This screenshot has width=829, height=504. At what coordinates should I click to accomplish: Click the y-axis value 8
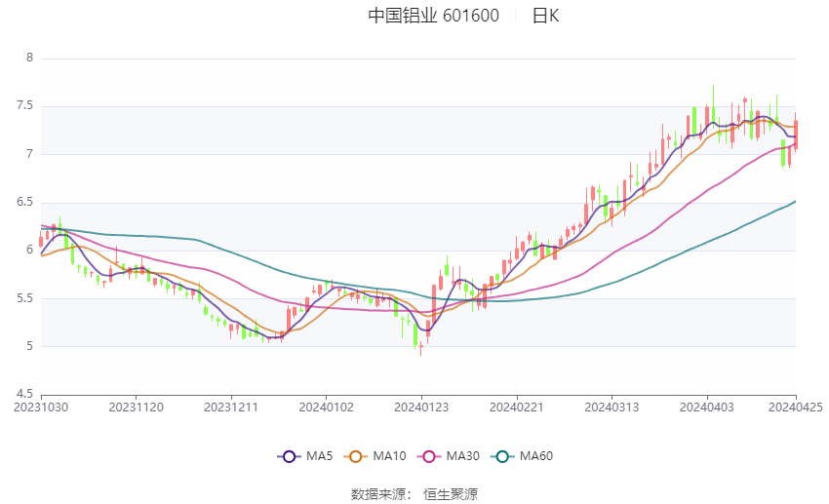[29, 58]
